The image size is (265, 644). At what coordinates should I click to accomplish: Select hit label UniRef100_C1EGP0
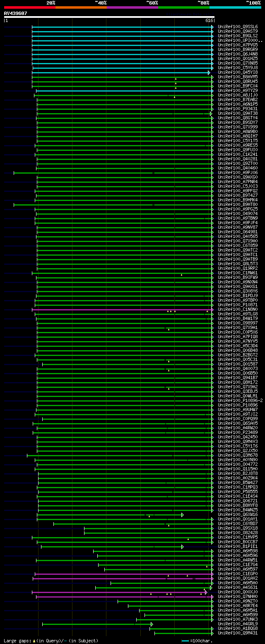pyautogui.click(x=238, y=574)
